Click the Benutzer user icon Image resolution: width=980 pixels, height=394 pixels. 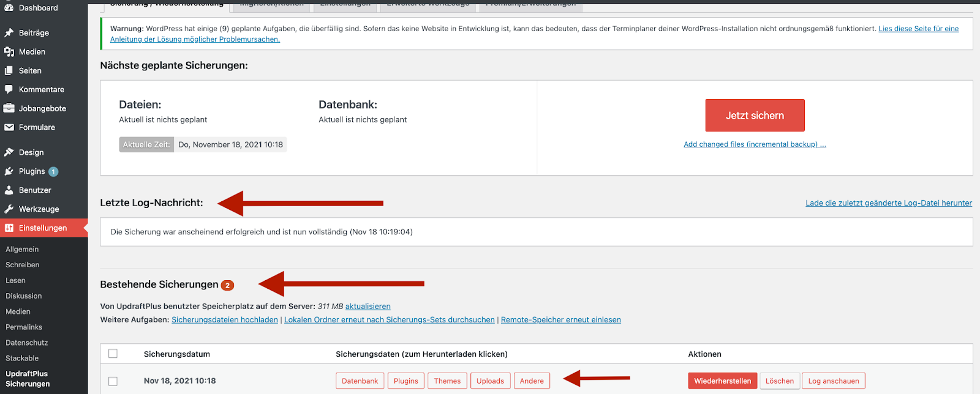[9, 190]
